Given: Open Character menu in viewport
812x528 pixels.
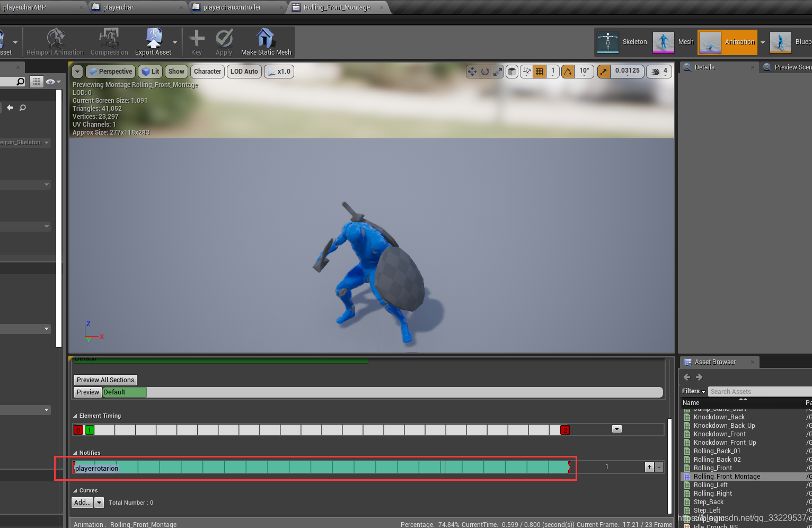Looking at the screenshot, I should 207,72.
